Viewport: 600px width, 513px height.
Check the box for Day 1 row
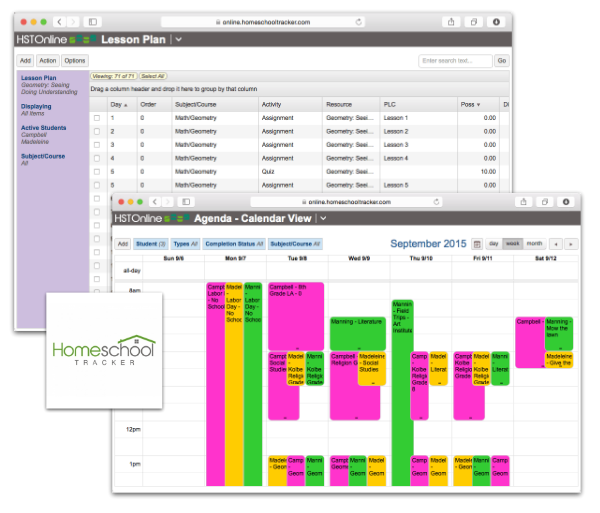click(x=97, y=118)
